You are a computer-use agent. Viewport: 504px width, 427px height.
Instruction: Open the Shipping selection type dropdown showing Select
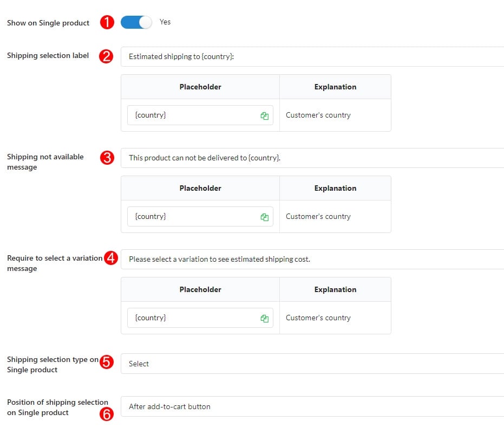(312, 364)
